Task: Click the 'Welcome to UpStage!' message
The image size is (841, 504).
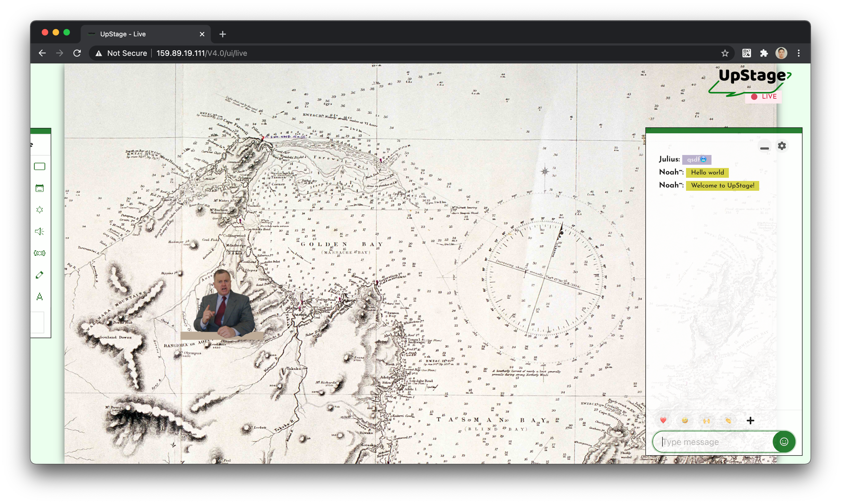Action: [722, 185]
